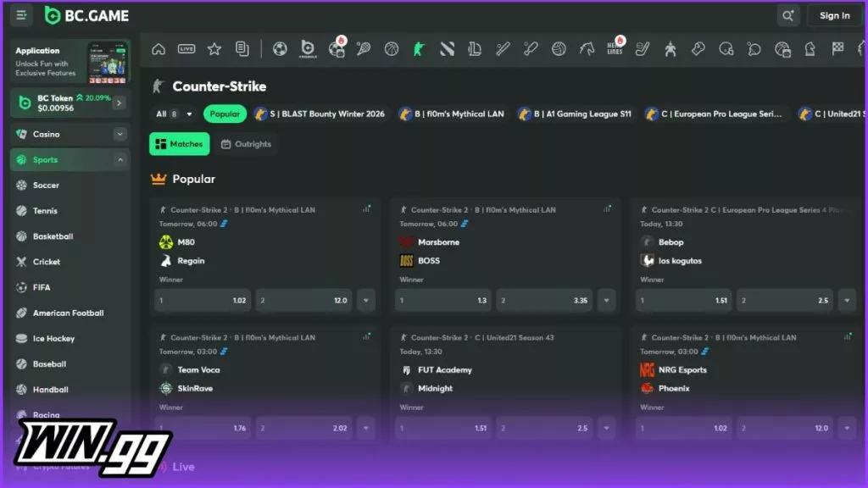
Task: Click the BC.GAME logo
Action: point(87,15)
